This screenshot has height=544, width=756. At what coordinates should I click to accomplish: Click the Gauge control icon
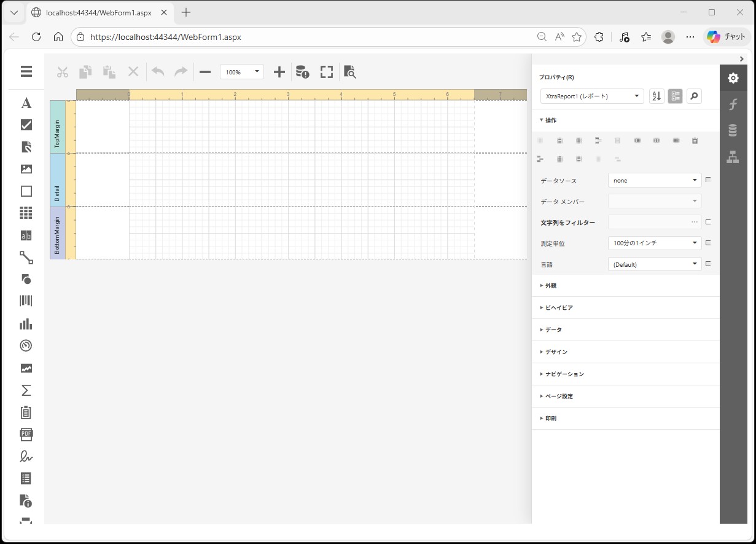click(x=26, y=345)
